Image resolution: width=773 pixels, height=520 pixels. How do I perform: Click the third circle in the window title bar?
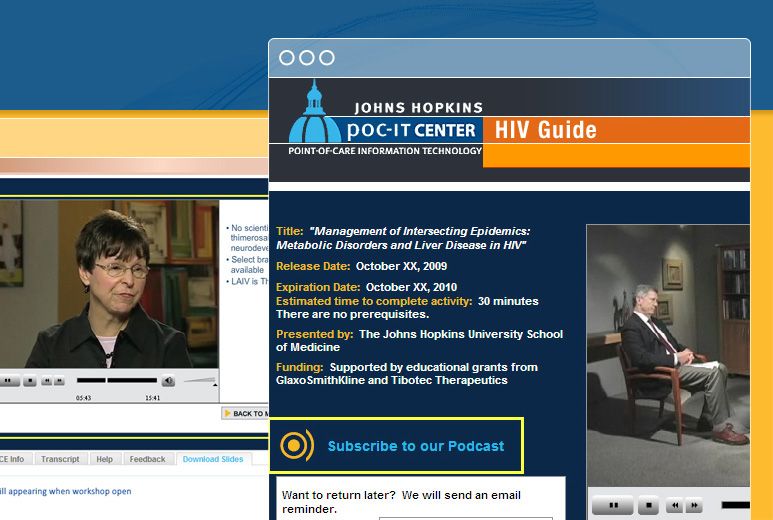(327, 58)
